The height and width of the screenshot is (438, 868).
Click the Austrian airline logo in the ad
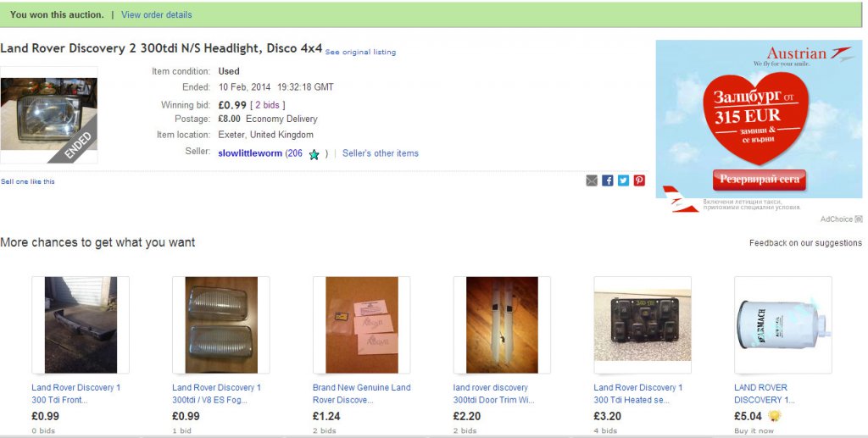[x=810, y=55]
